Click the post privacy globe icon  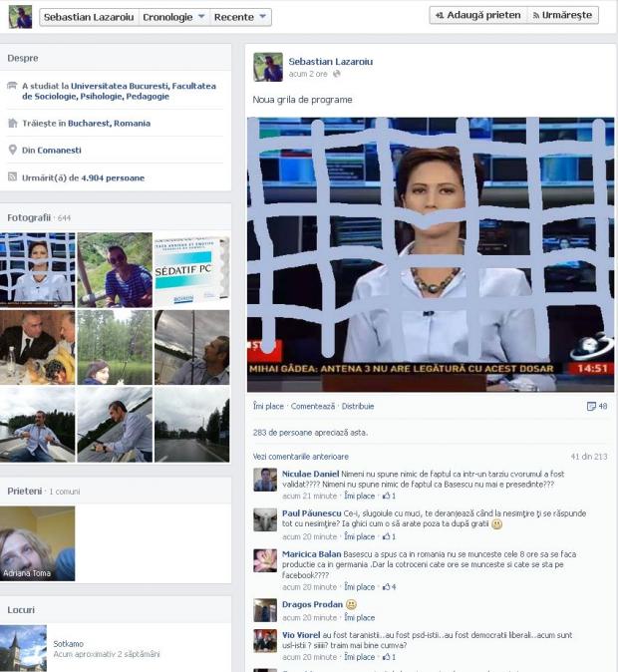[337, 74]
